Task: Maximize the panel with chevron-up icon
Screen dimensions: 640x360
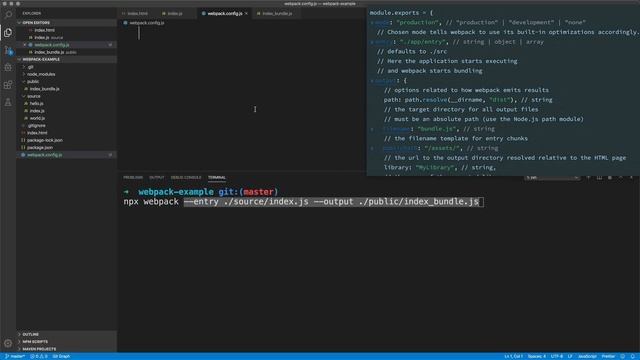Action: click(621, 178)
